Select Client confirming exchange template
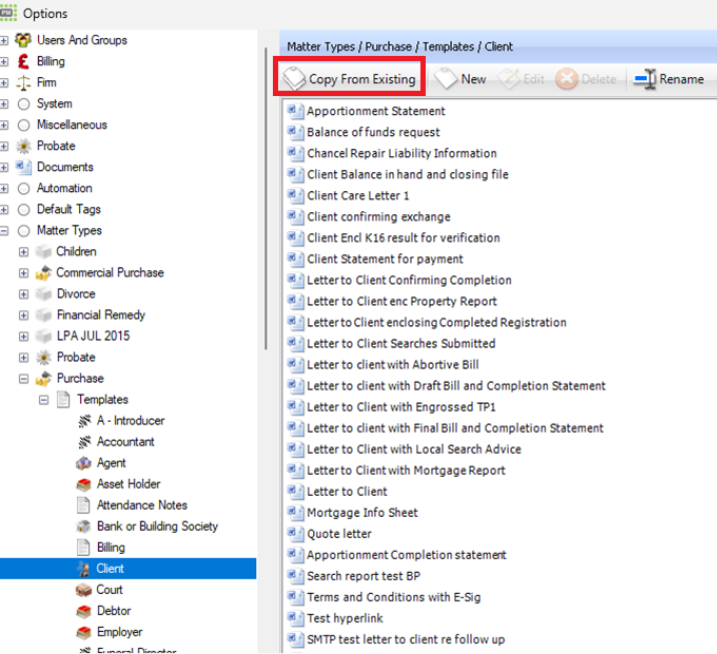The height and width of the screenshot is (654, 717). (x=379, y=217)
